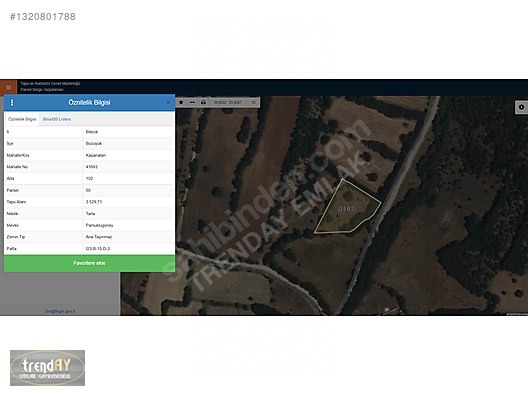Click the Tapu ve Kadastro Genel Müdürlüğü title
The height and width of the screenshot is (396, 528).
[50, 84]
